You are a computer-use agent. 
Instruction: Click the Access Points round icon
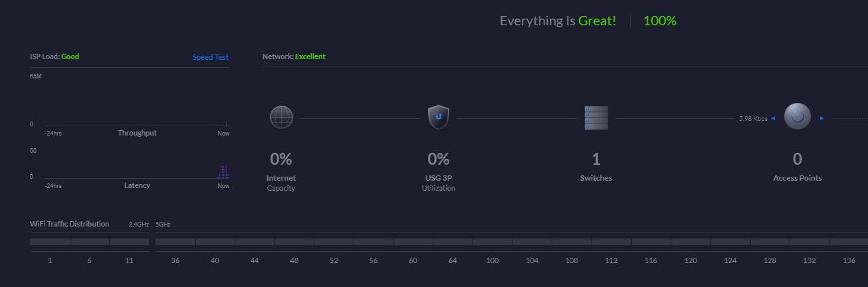[x=798, y=117]
